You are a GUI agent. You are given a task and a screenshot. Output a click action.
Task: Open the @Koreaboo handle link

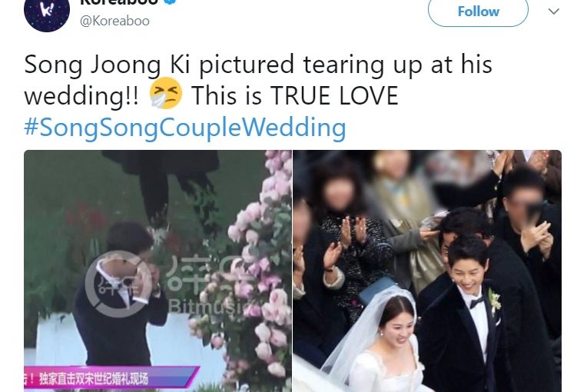114,21
